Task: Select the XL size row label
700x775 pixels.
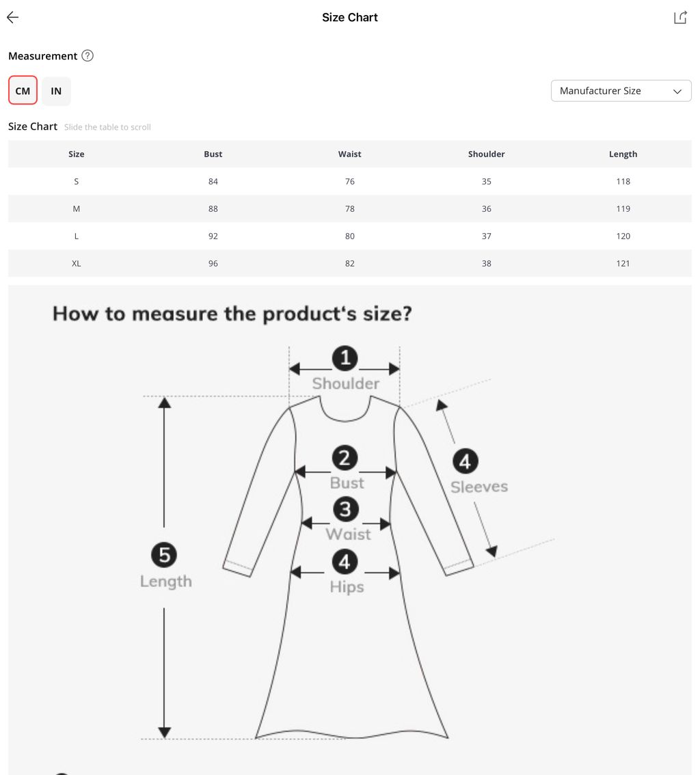Action: pyautogui.click(x=76, y=263)
